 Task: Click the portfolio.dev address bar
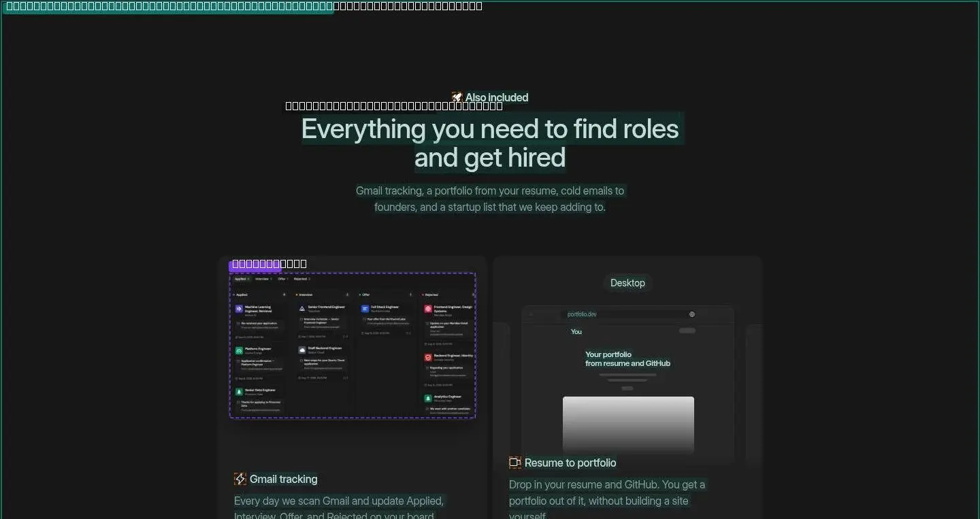(627, 314)
